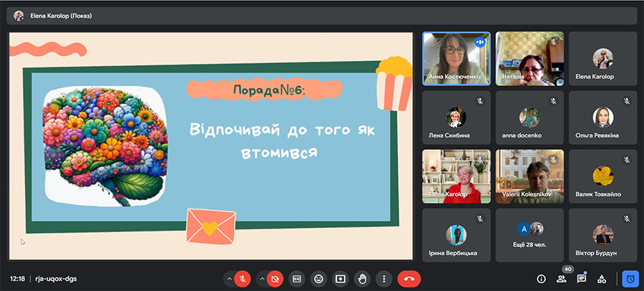Viewport: 644px width, 291px height.
Task: Open the activities panel
Action: (602, 278)
